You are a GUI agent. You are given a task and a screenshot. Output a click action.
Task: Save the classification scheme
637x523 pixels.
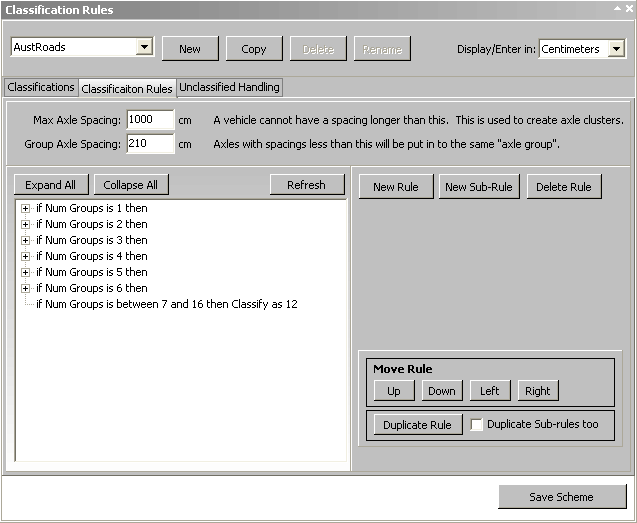pos(562,497)
